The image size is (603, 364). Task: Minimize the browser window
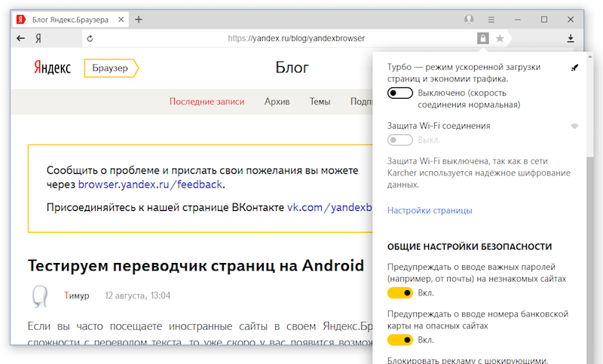tap(518, 20)
